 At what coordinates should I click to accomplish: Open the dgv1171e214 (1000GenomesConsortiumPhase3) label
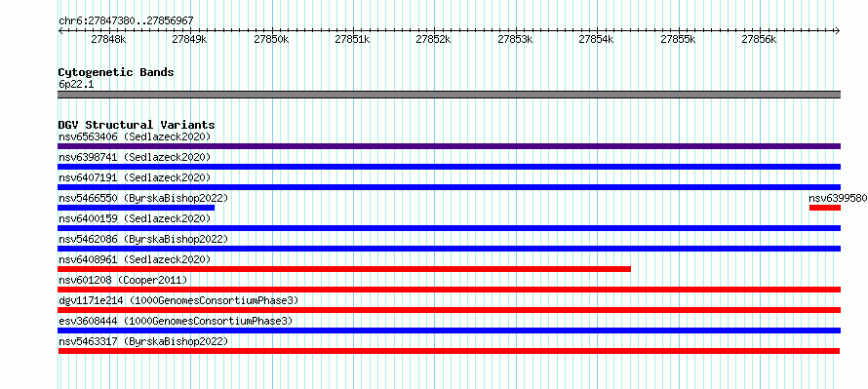coord(178,300)
